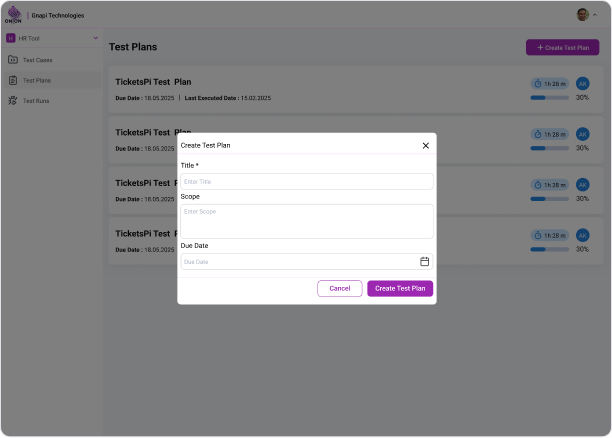The height and width of the screenshot is (438, 612).
Task: Go to Test Runs menu item
Action: pos(36,101)
